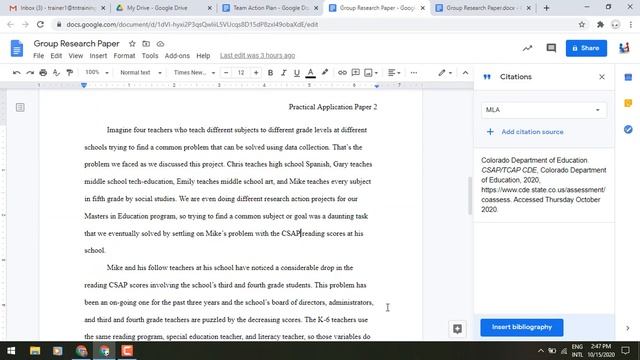Image resolution: width=640 pixels, height=360 pixels.
Task: Print the document using printer icon
Action: click(43, 73)
